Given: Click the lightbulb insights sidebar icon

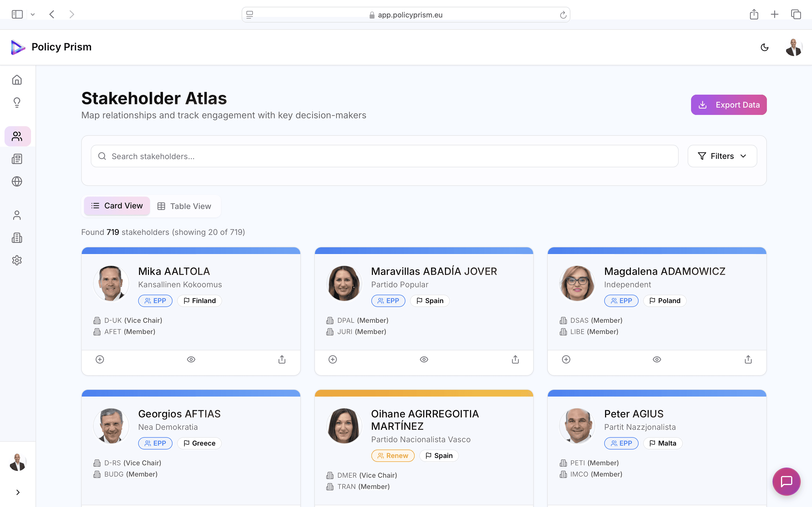Looking at the screenshot, I should coord(17,102).
